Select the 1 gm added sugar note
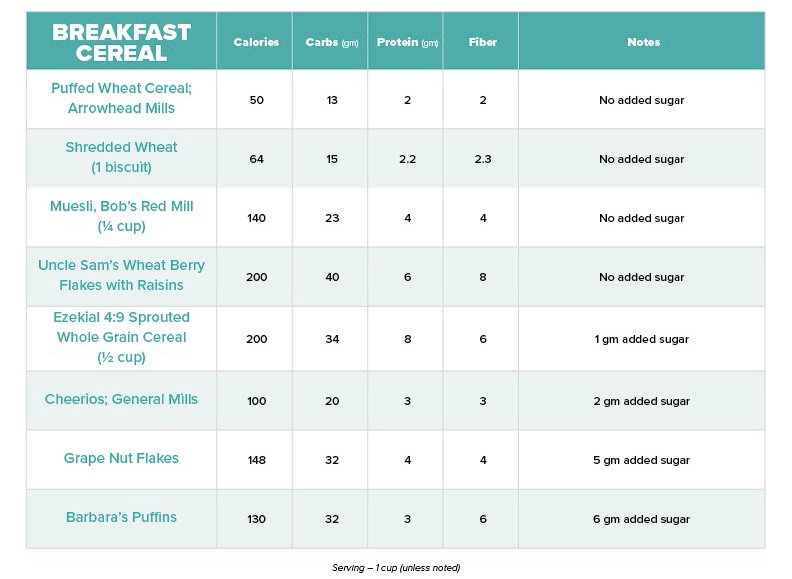The height and width of the screenshot is (579, 792). click(x=641, y=339)
